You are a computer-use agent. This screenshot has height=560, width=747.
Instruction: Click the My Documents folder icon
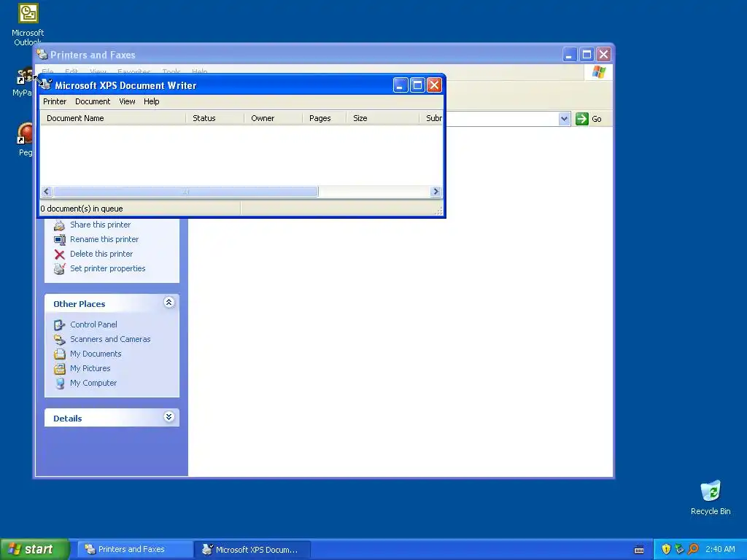[60, 354]
